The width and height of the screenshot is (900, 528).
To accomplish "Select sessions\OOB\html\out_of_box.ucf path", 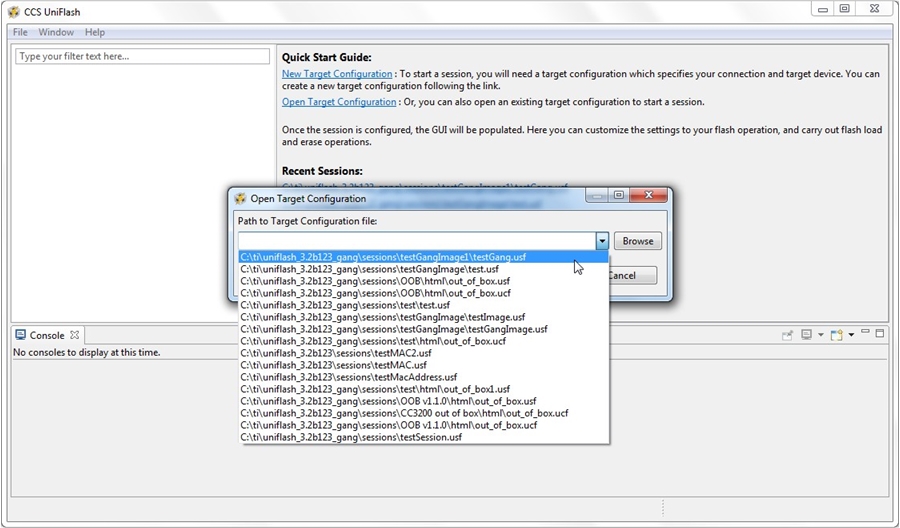I will click(423, 293).
